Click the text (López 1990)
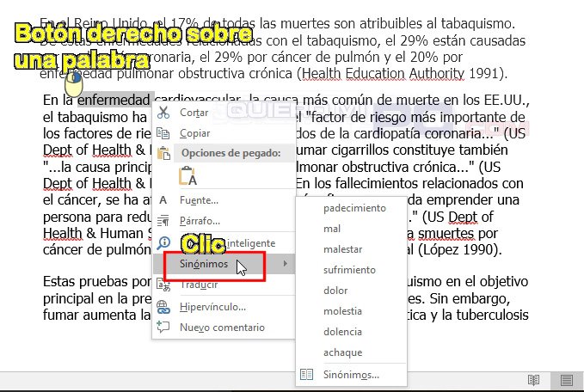 click(x=460, y=249)
